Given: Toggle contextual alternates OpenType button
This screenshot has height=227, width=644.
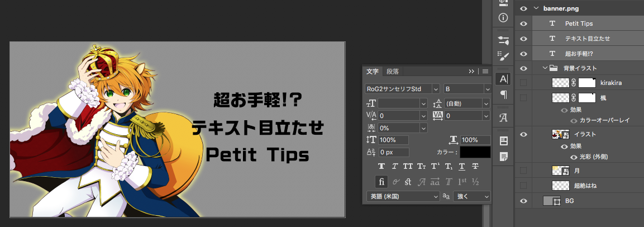Looking at the screenshot, I should 396,181.
